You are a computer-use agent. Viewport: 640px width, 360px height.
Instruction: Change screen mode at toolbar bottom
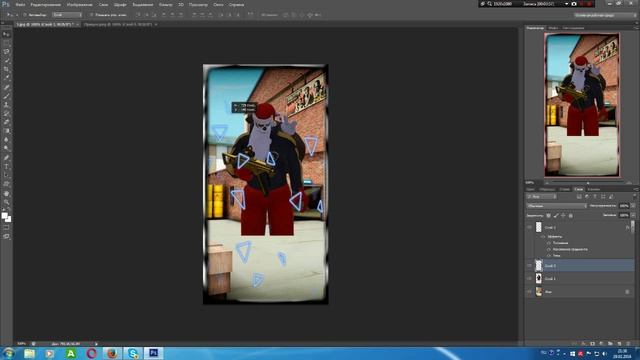(x=6, y=236)
